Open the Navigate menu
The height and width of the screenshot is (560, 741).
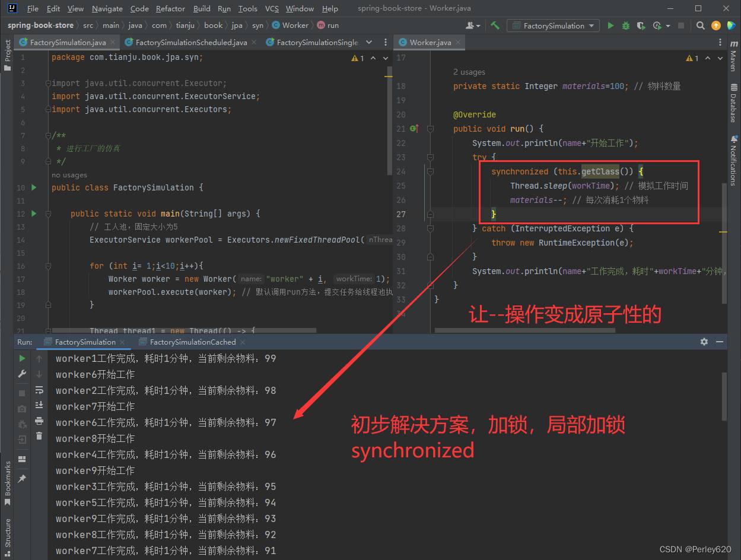pyautogui.click(x=107, y=8)
